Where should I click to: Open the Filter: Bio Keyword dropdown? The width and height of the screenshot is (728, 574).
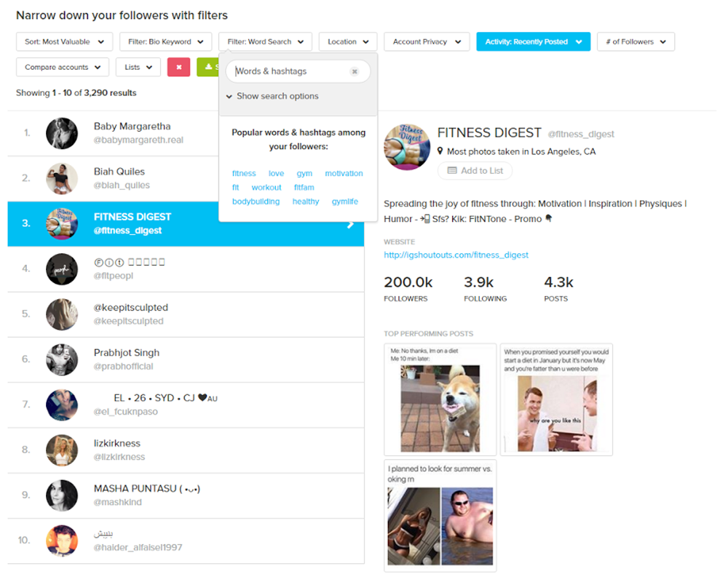pyautogui.click(x=165, y=41)
